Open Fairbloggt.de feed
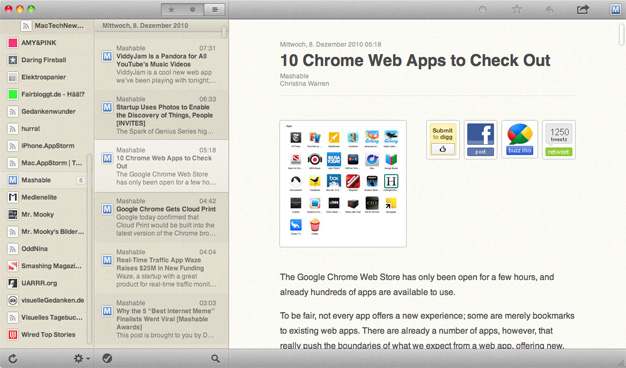Viewport: 626px width, 368px height. [47, 94]
